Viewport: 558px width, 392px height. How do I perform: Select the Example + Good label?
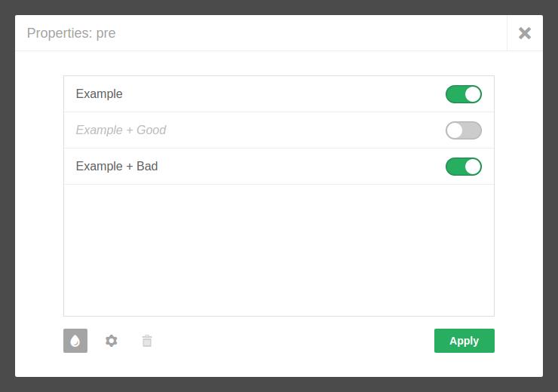coord(121,130)
